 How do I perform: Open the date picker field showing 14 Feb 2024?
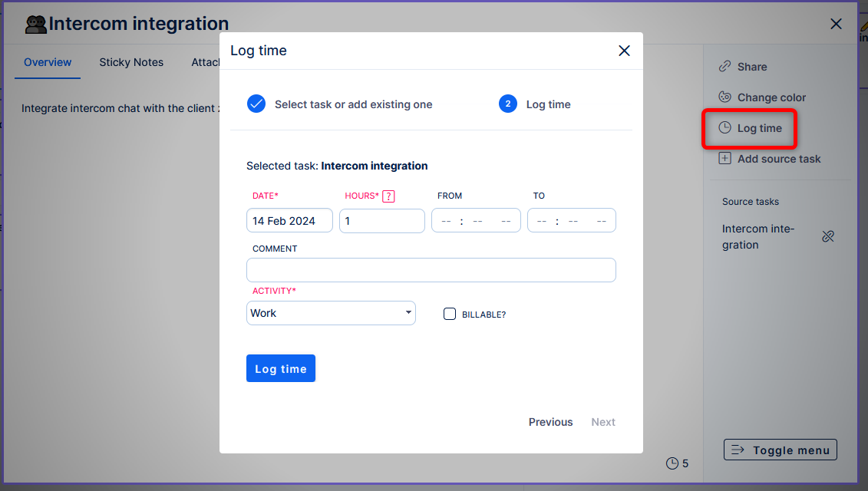289,221
